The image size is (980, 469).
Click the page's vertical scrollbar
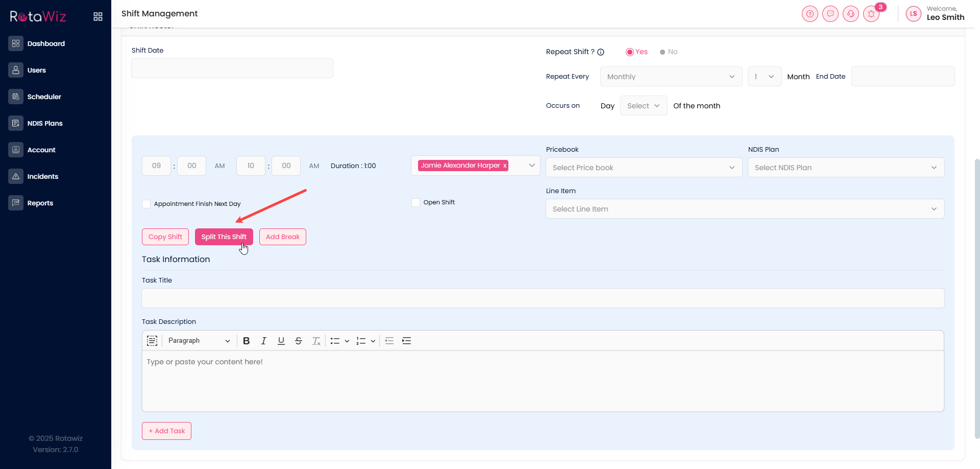pyautogui.click(x=977, y=296)
